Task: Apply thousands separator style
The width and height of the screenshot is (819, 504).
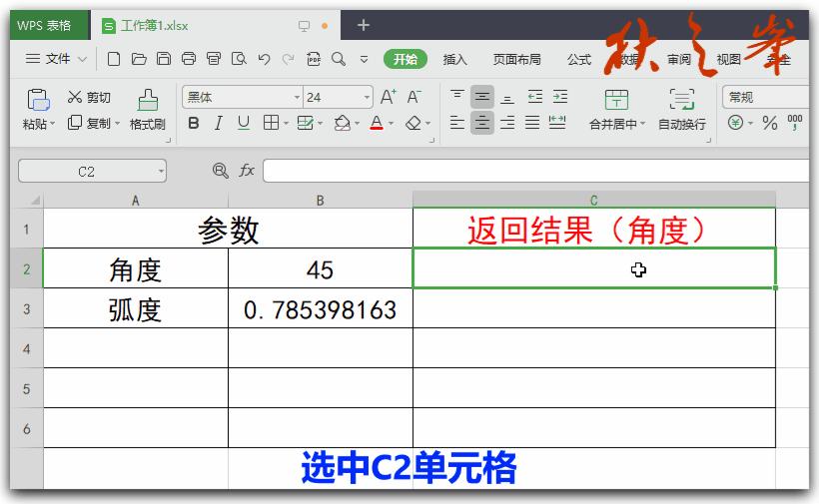Action: 795,123
